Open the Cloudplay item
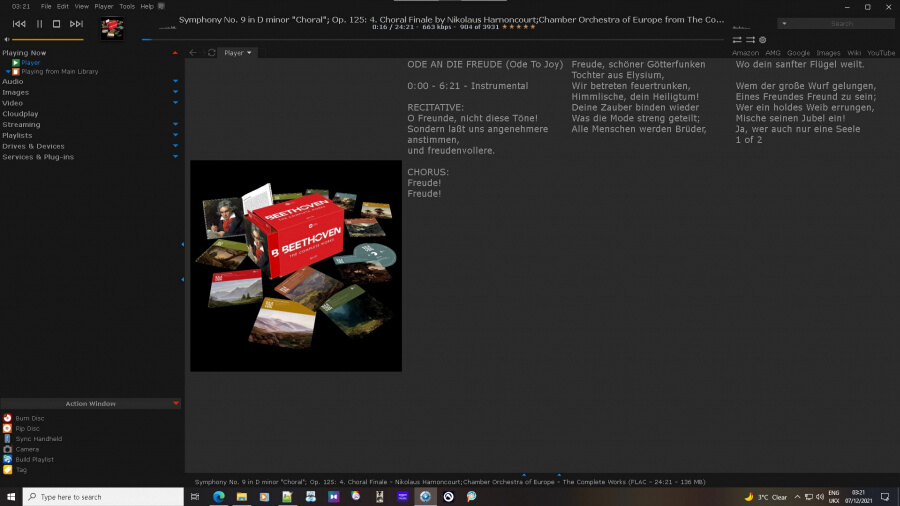 coord(20,114)
